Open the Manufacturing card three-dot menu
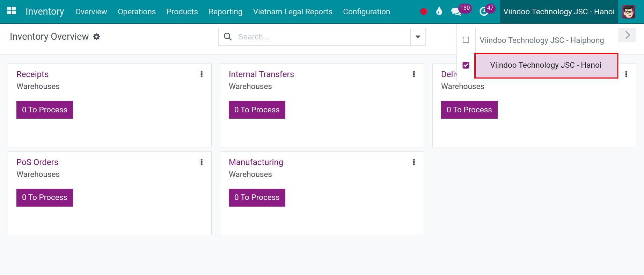This screenshot has width=644, height=275. coord(414,162)
